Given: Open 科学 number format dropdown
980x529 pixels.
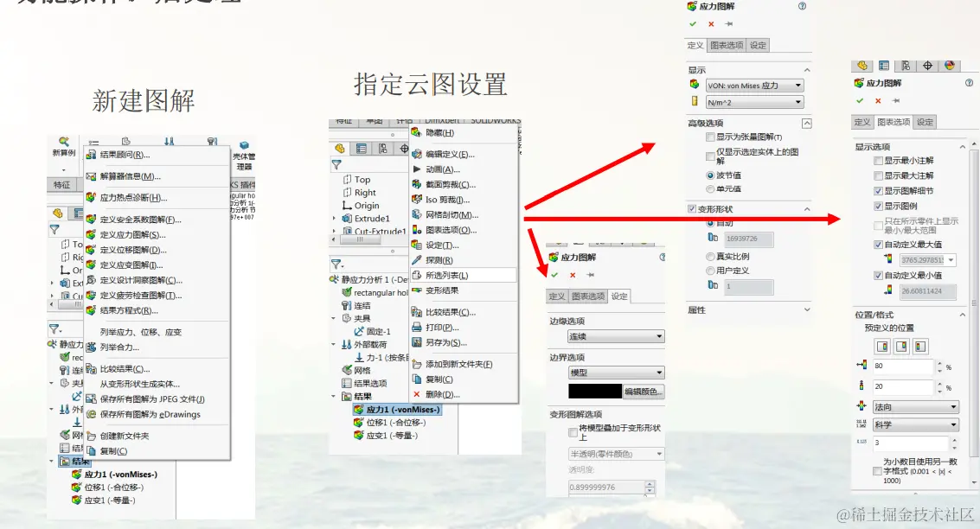Looking at the screenshot, I should pos(916,424).
